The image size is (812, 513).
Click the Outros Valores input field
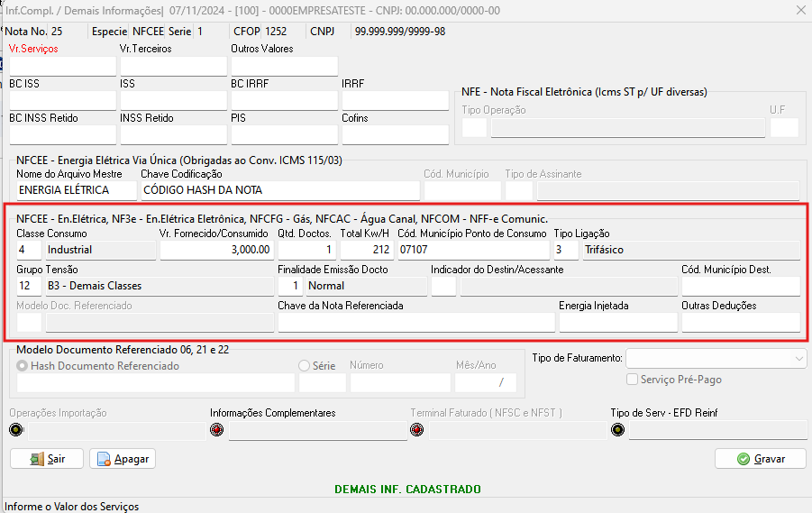click(284, 67)
